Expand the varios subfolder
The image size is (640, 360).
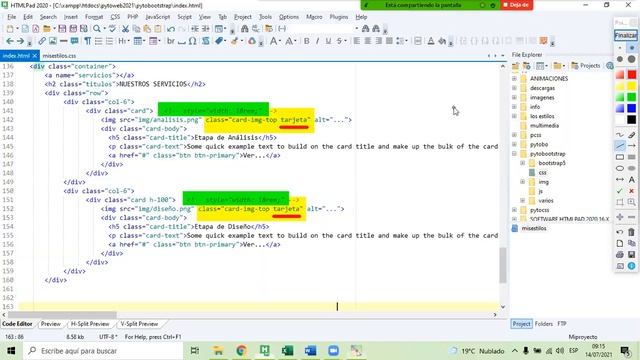point(522,200)
